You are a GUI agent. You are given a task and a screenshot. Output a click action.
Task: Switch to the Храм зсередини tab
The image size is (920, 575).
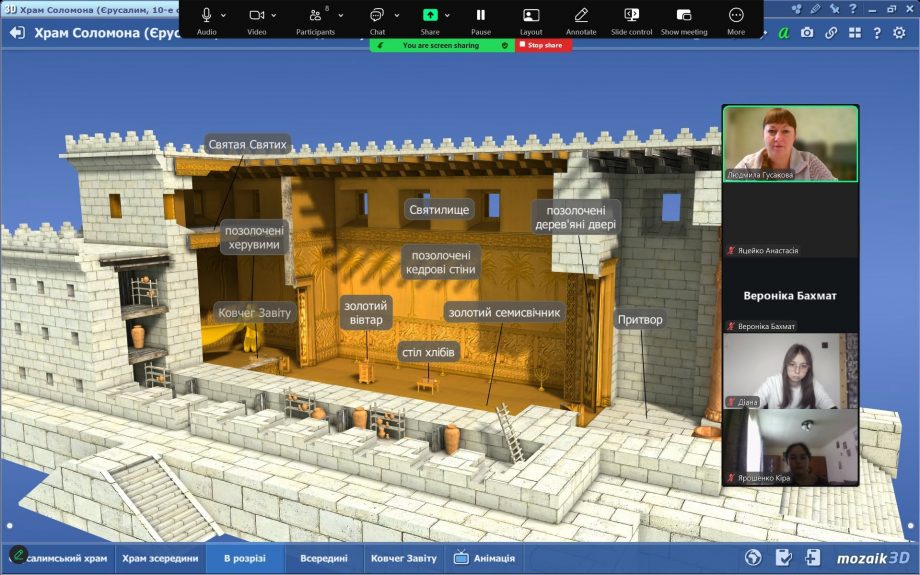point(160,558)
